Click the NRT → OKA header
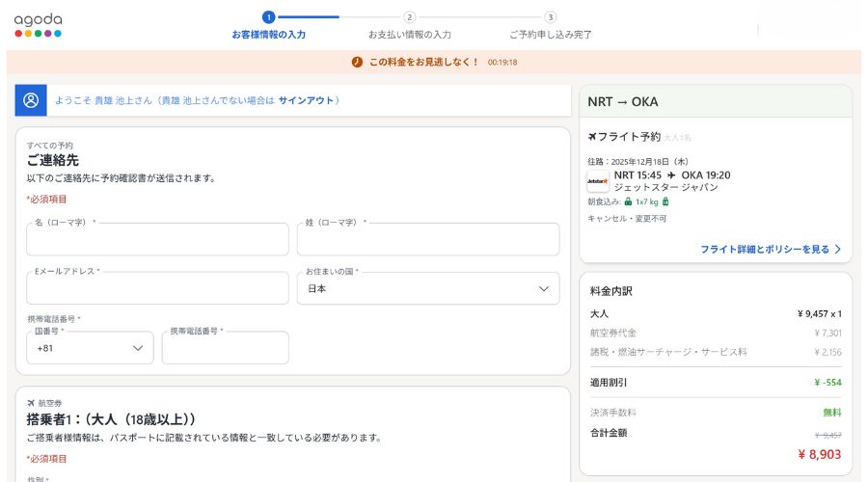The image size is (868, 482). tap(623, 102)
